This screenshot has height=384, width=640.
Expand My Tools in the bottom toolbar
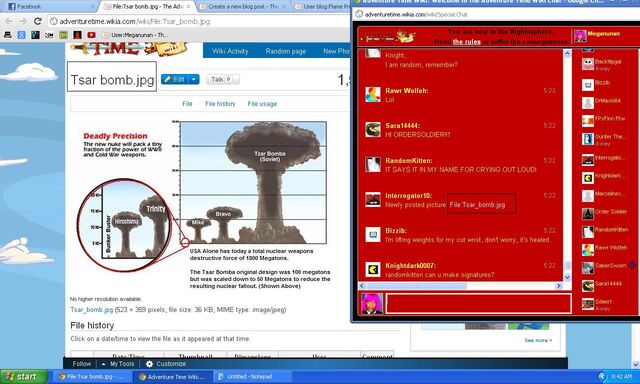point(118,364)
